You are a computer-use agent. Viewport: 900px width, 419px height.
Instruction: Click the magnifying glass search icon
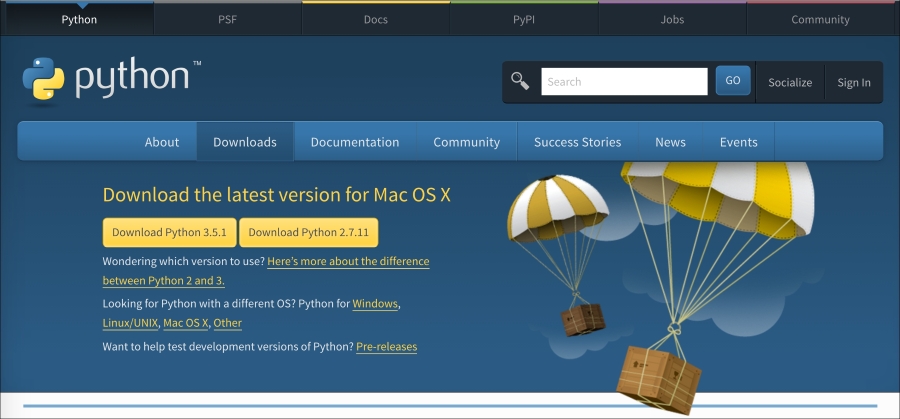pyautogui.click(x=519, y=81)
